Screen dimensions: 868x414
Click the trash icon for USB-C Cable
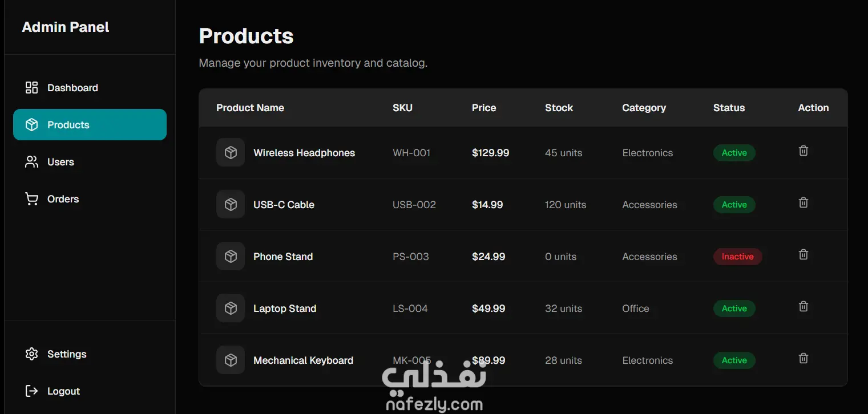[x=803, y=203]
